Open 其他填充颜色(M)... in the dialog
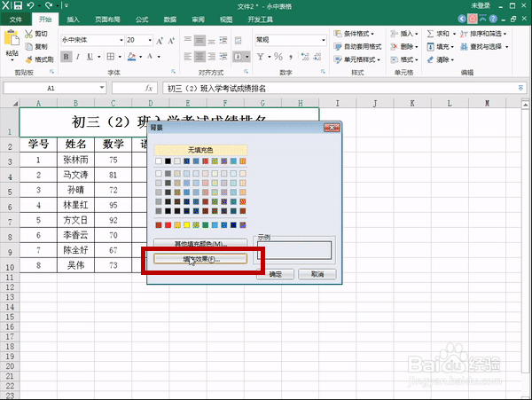Viewport: 532px width, 400px height. (x=200, y=243)
